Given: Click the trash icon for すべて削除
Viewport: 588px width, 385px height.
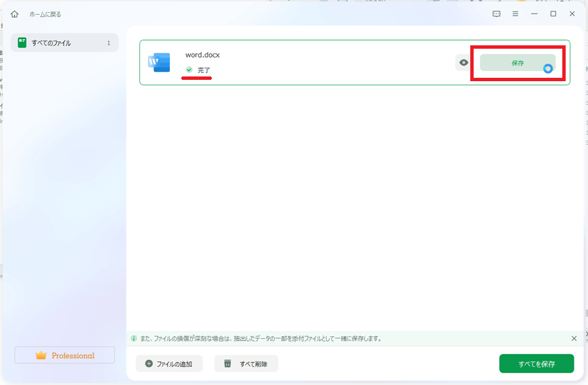Looking at the screenshot, I should pos(227,364).
